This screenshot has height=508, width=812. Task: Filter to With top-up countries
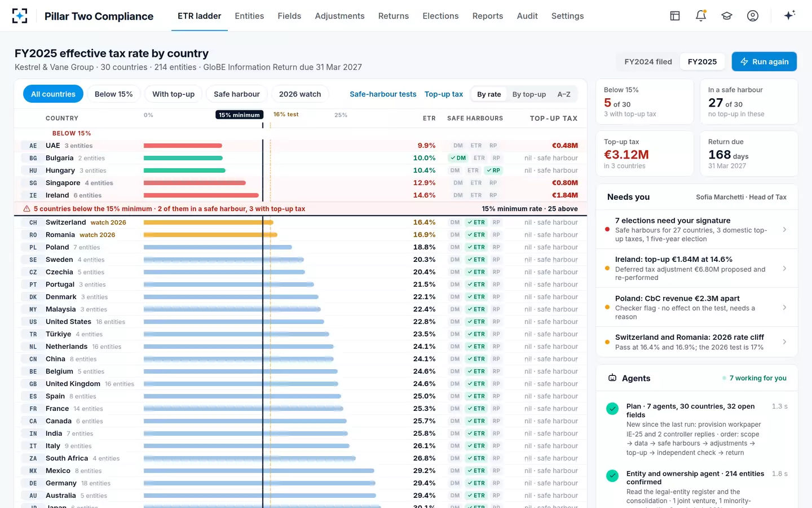tap(173, 94)
